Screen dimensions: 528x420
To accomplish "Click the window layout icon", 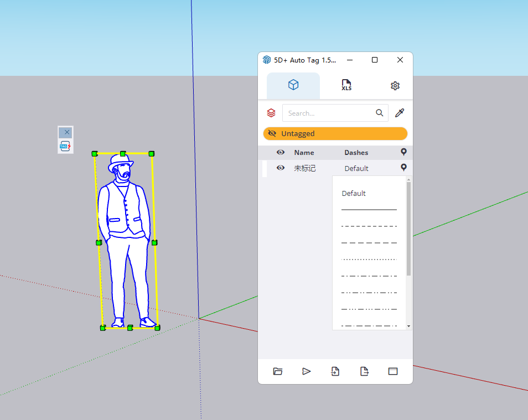I will coord(393,371).
